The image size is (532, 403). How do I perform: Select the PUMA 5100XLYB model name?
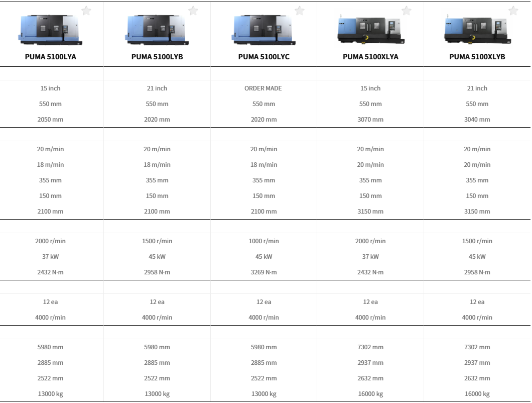(x=477, y=57)
